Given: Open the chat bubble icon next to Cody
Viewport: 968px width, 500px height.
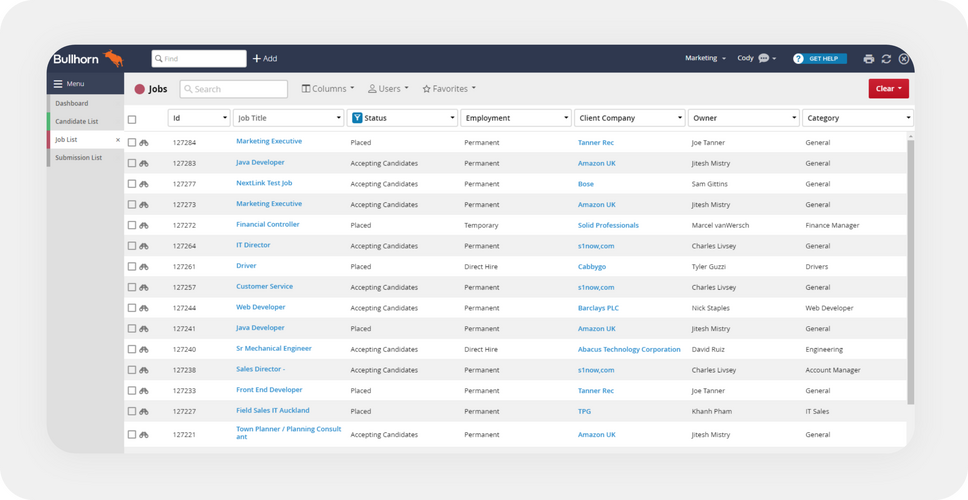Looking at the screenshot, I should (764, 58).
